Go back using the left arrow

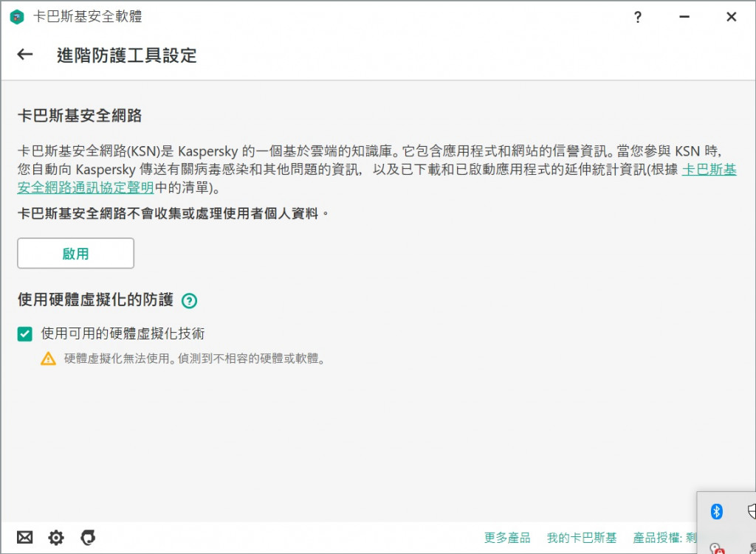point(25,55)
